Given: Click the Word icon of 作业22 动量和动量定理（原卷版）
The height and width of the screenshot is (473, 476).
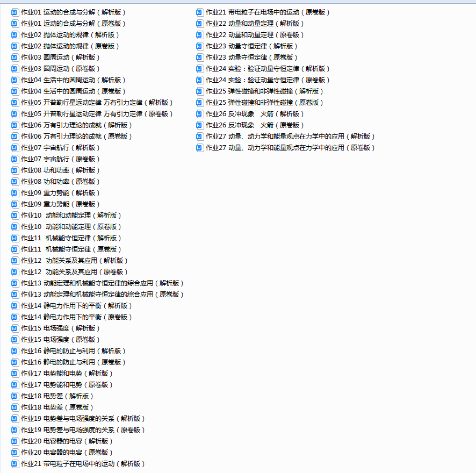Looking at the screenshot, I should pos(200,34).
